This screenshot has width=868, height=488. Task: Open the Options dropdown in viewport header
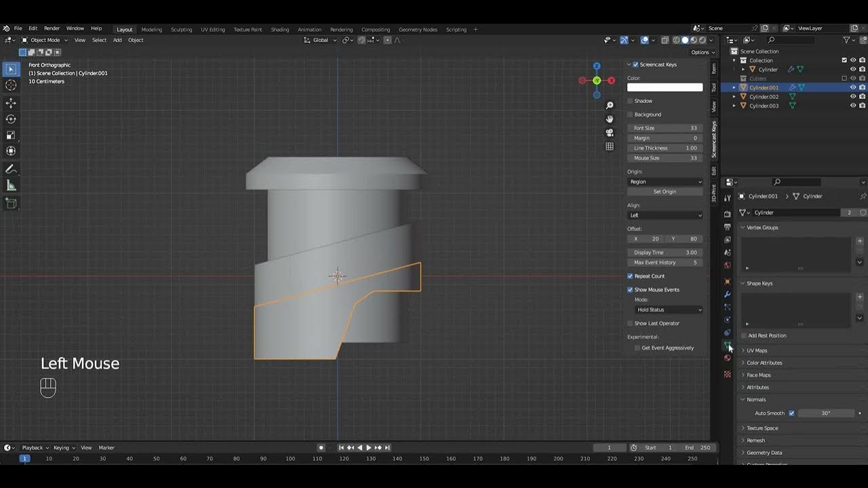pyautogui.click(x=703, y=52)
